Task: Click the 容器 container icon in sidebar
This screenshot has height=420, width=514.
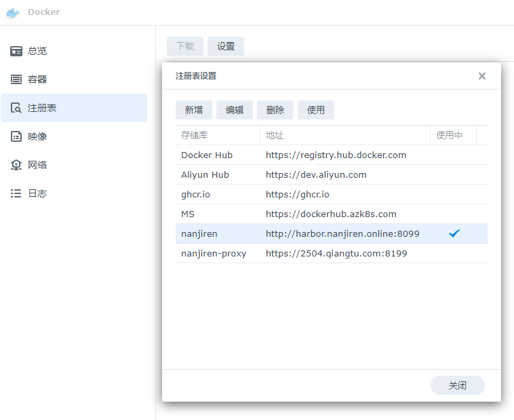Action: click(x=16, y=79)
